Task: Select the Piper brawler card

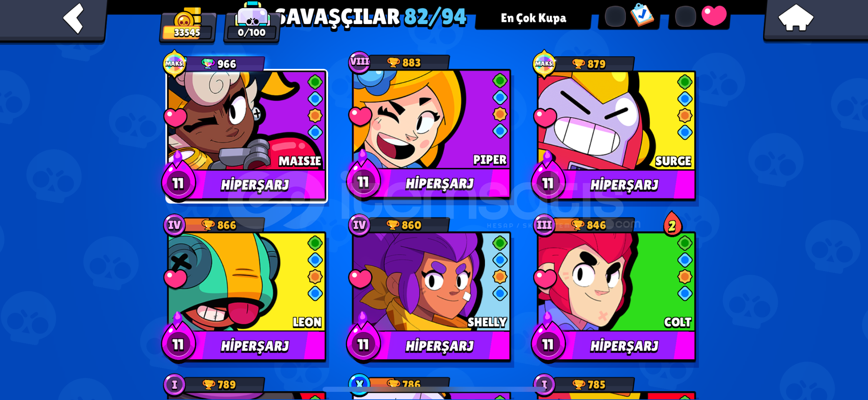Action: tap(431, 126)
